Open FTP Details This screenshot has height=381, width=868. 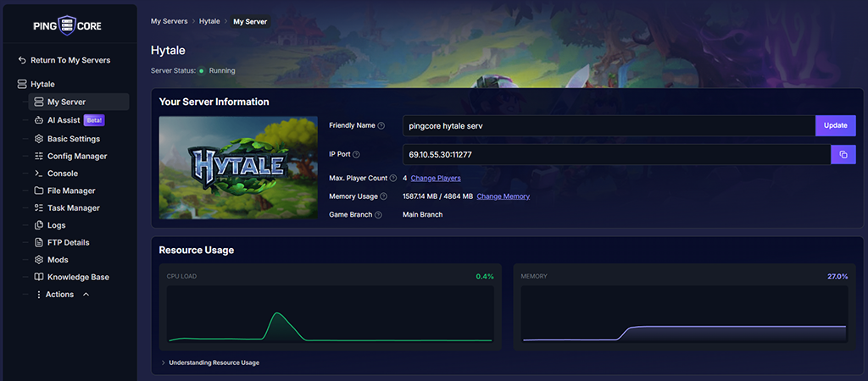pos(68,243)
